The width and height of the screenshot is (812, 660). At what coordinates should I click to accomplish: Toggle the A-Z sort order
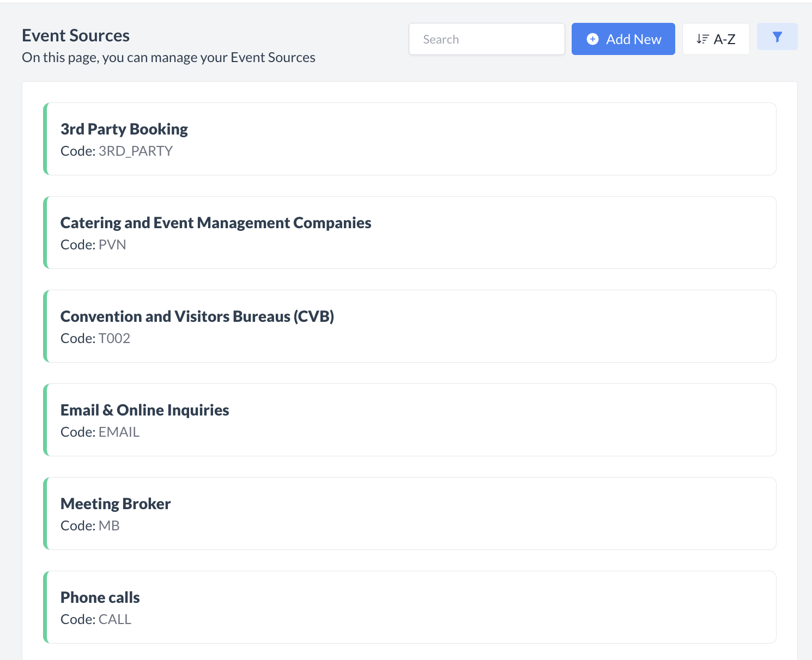[x=716, y=39]
